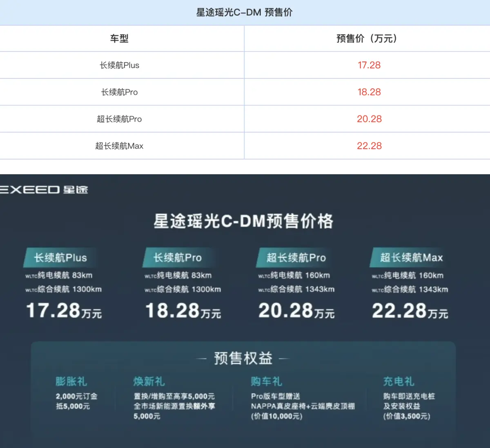Click the text 置换/增购至高享5,000元
The image size is (490, 448).
pyautogui.click(x=174, y=396)
